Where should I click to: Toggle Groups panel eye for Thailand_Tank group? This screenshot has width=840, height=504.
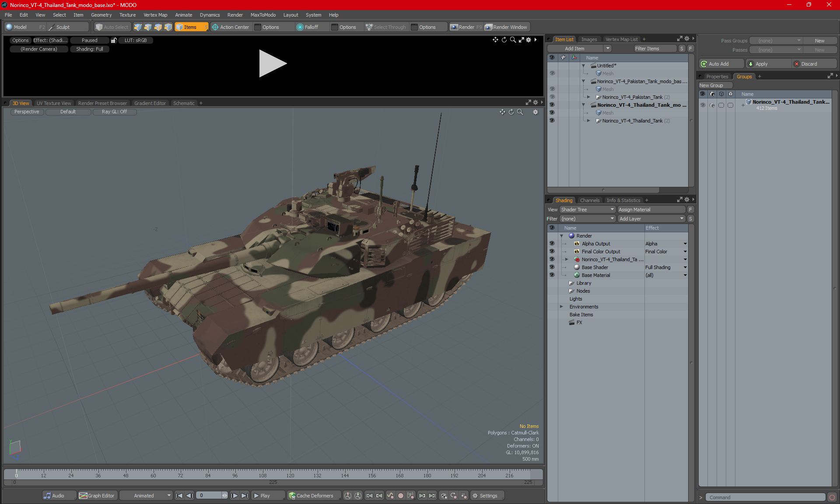[703, 105]
